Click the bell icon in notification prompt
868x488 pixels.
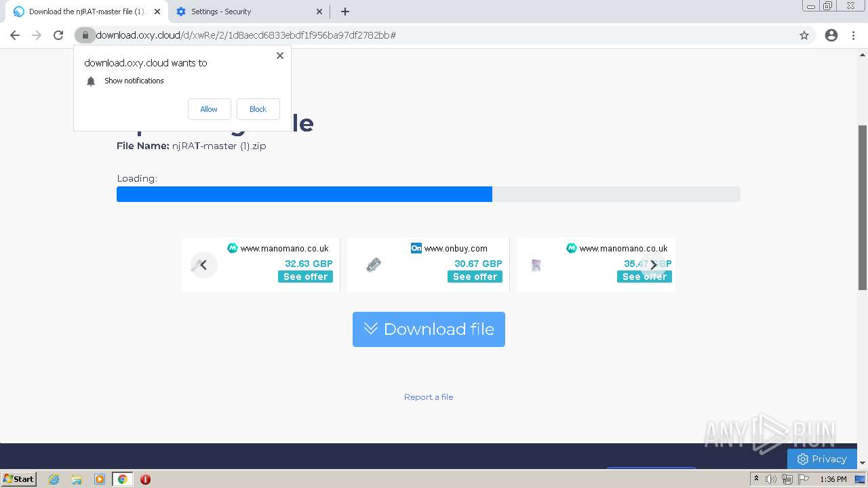click(x=91, y=81)
